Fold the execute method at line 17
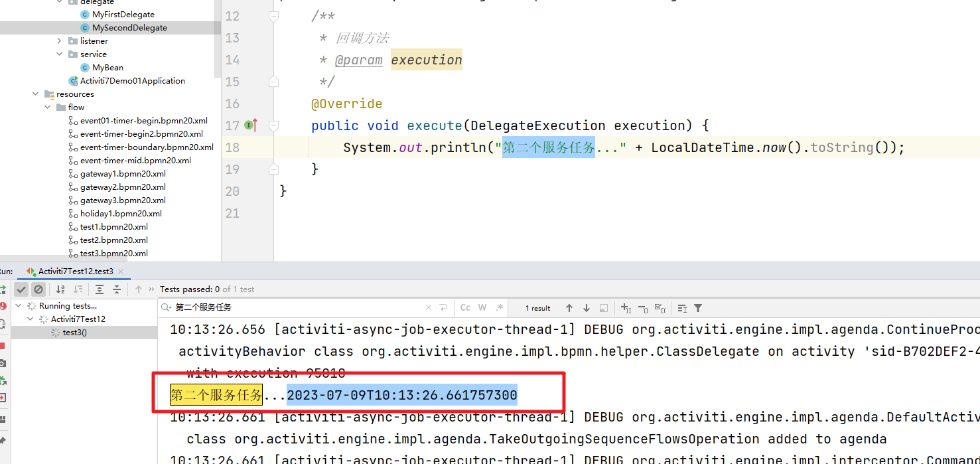This screenshot has height=464, width=980. tap(273, 125)
